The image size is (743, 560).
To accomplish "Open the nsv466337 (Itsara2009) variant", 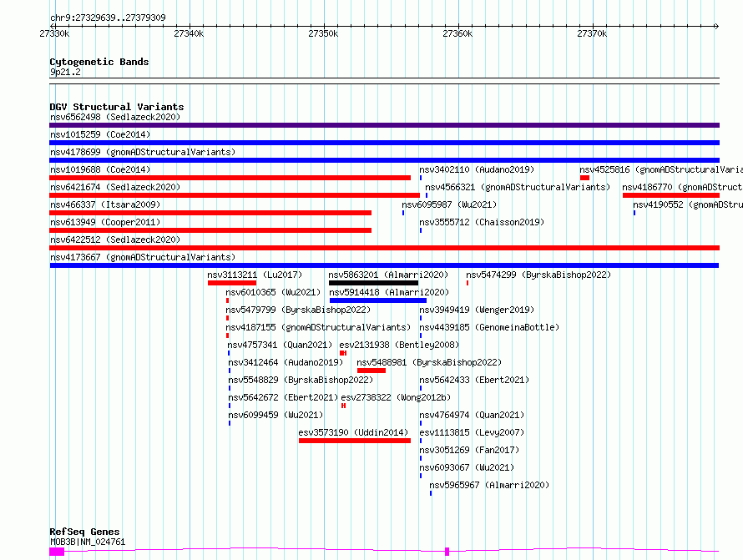I will (105, 204).
